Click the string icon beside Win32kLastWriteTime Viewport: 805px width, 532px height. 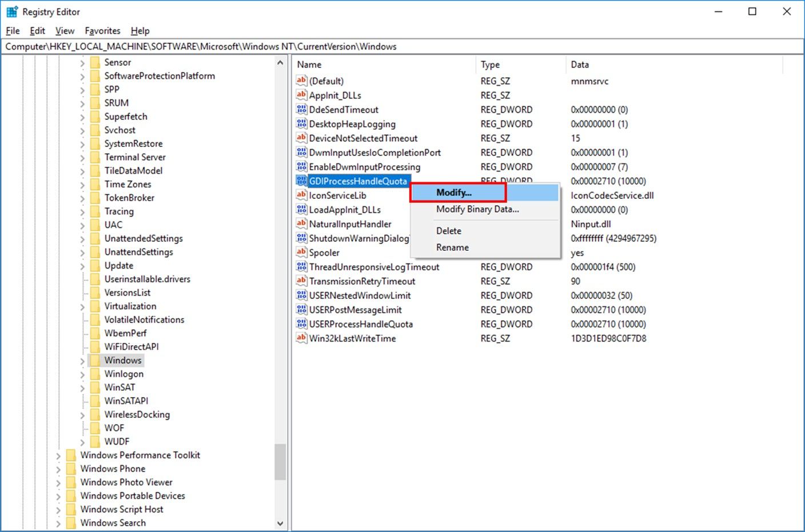tap(301, 338)
